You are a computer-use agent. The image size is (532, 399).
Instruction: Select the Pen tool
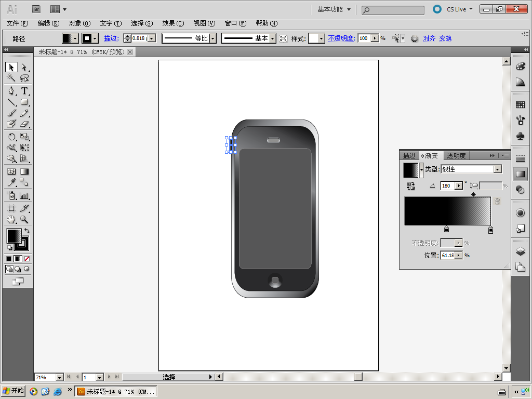[11, 91]
